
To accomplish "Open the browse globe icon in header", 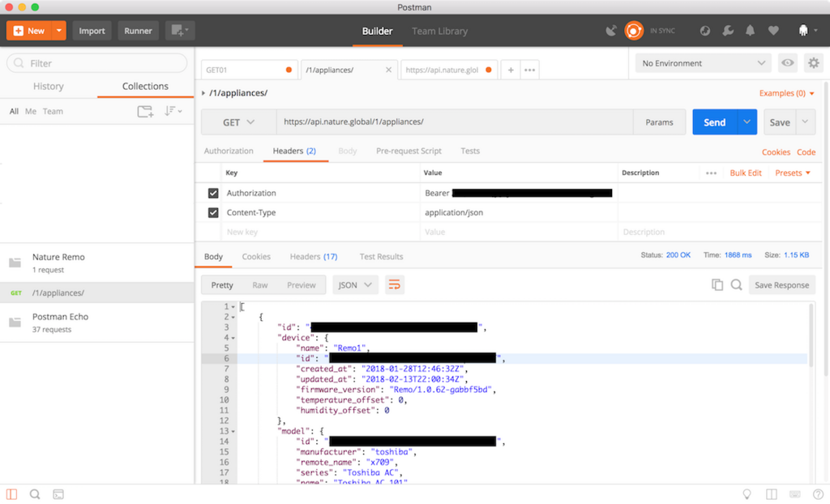I will pyautogui.click(x=704, y=31).
